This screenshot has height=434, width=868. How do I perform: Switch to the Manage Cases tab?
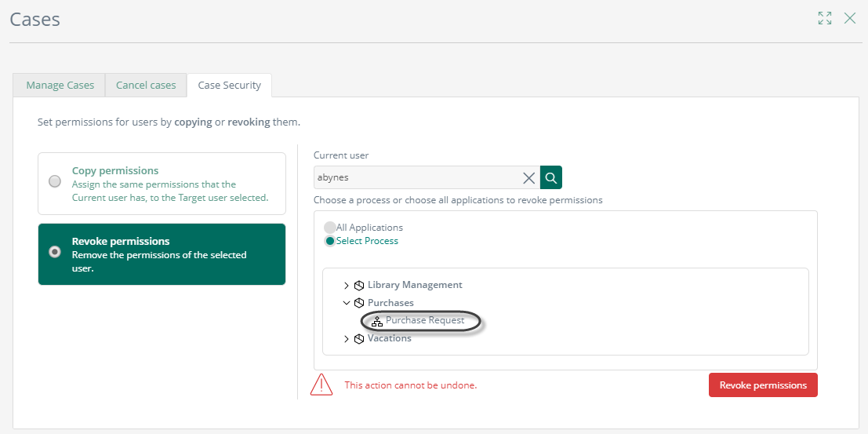(60, 86)
